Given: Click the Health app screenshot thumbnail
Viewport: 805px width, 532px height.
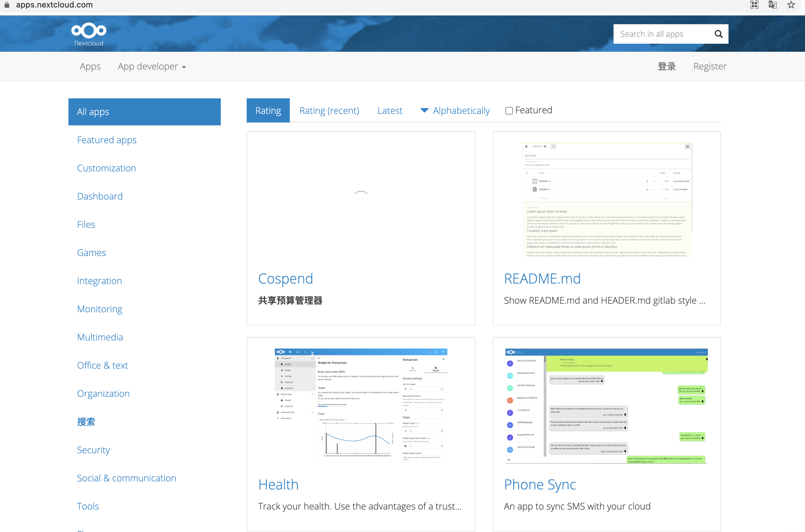Looking at the screenshot, I should tap(361, 405).
